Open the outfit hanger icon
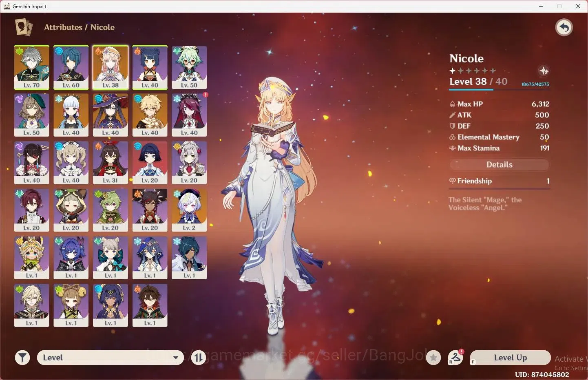Image resolution: width=588 pixels, height=380 pixels. (455, 358)
